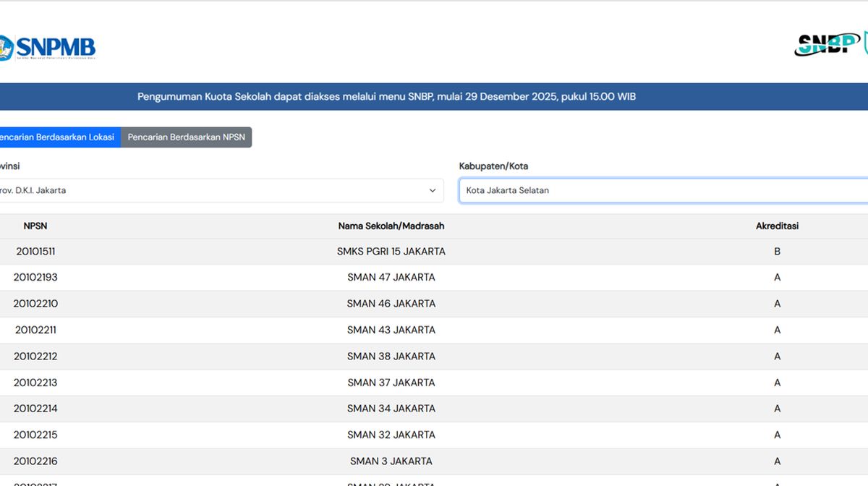Select SMAN 37 JAKARTA school name
This screenshot has width=868, height=486.
(391, 383)
